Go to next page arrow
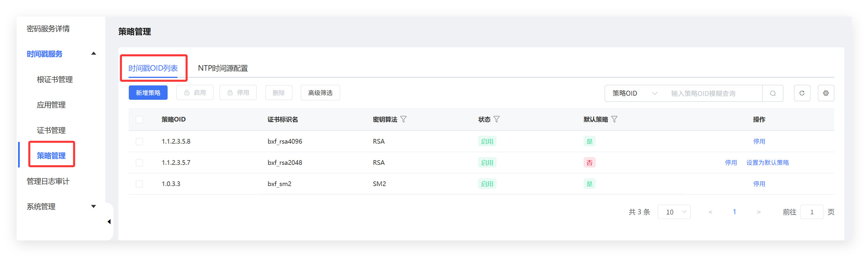The width and height of the screenshot is (868, 257). (759, 212)
